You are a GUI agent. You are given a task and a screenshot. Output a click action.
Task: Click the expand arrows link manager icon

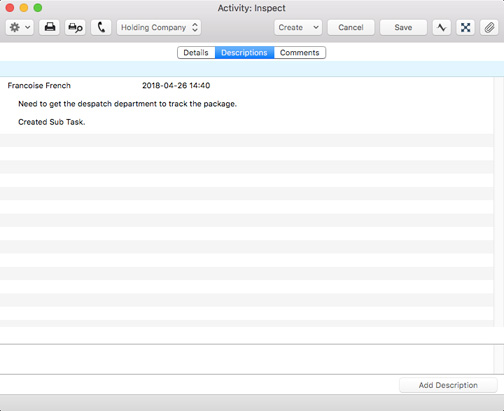coord(465,27)
